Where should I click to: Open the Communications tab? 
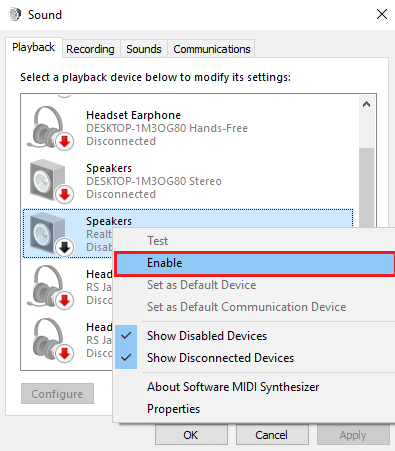(x=212, y=49)
